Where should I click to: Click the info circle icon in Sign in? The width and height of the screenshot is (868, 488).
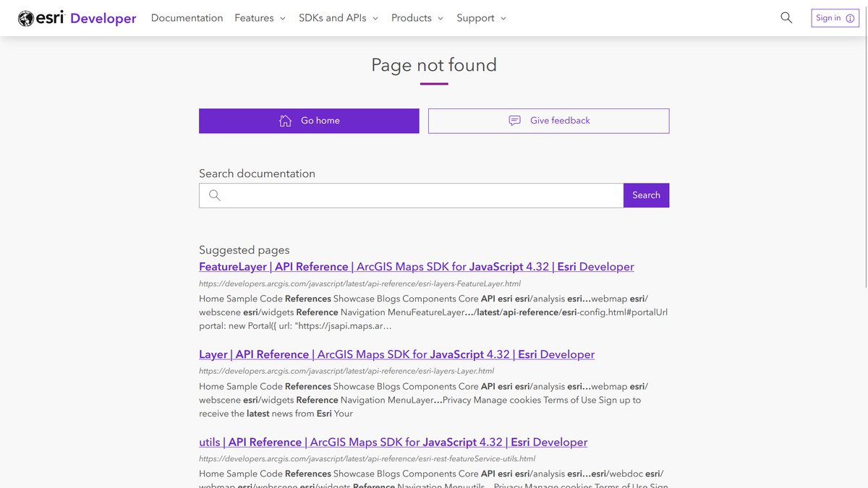(x=850, y=19)
